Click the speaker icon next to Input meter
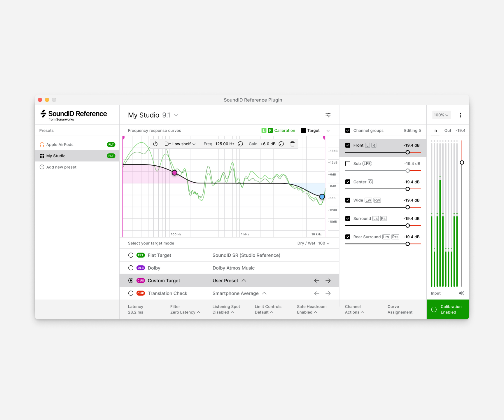Screen dimensions: 504x420 (x=461, y=293)
